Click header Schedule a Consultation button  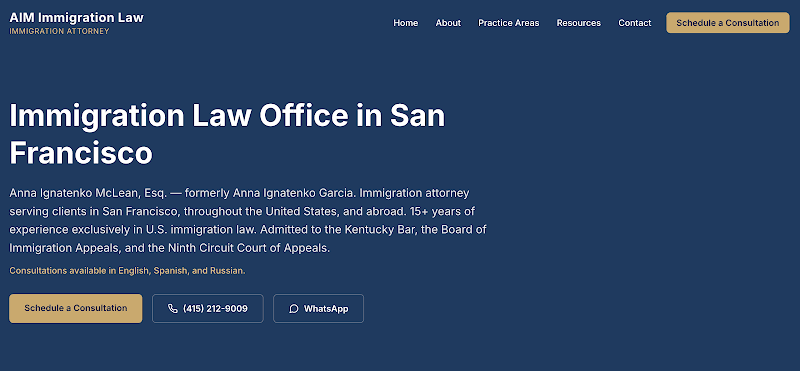click(x=728, y=23)
